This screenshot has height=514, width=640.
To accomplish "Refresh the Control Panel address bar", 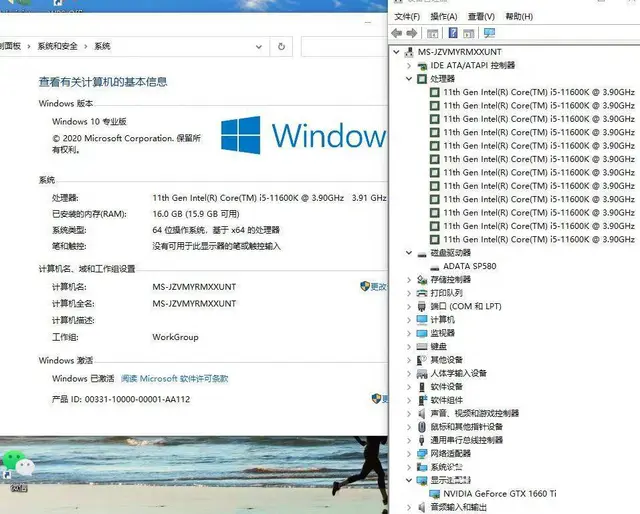I will tap(281, 47).
